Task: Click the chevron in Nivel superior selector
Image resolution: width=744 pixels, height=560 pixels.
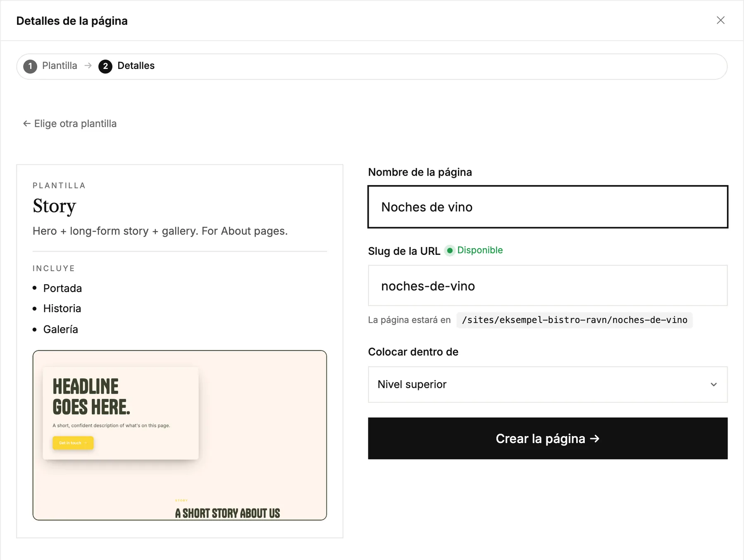Action: [x=713, y=384]
